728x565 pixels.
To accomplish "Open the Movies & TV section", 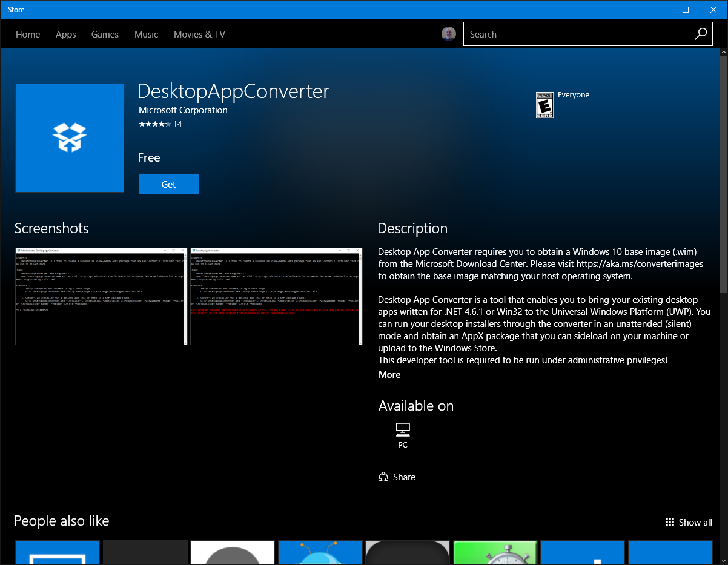I will (x=199, y=34).
